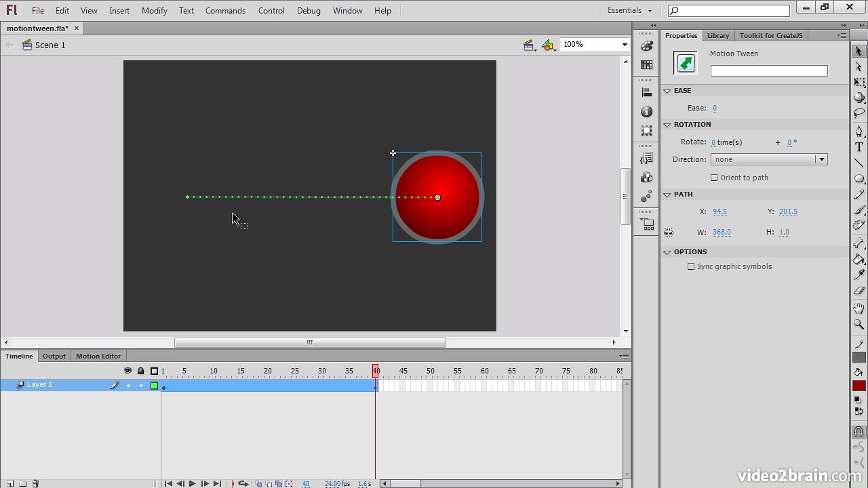868x488 pixels.
Task: Open the Control menu
Action: [x=271, y=10]
